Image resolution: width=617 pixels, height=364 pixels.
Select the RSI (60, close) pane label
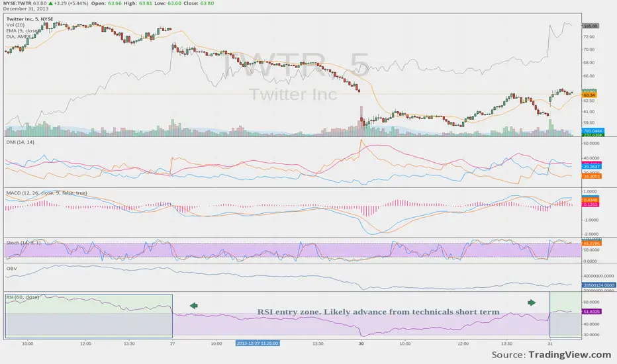coord(23,297)
